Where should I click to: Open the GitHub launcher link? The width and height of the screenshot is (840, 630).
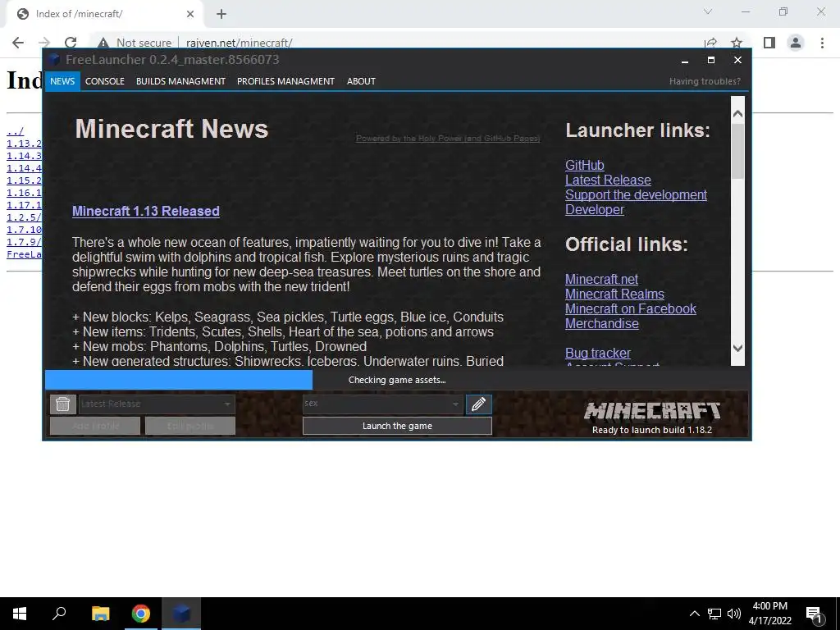click(x=584, y=166)
